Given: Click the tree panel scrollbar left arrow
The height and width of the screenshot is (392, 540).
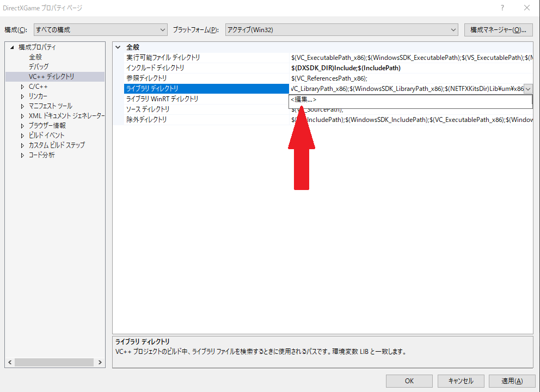Looking at the screenshot, I should pos(10,362).
